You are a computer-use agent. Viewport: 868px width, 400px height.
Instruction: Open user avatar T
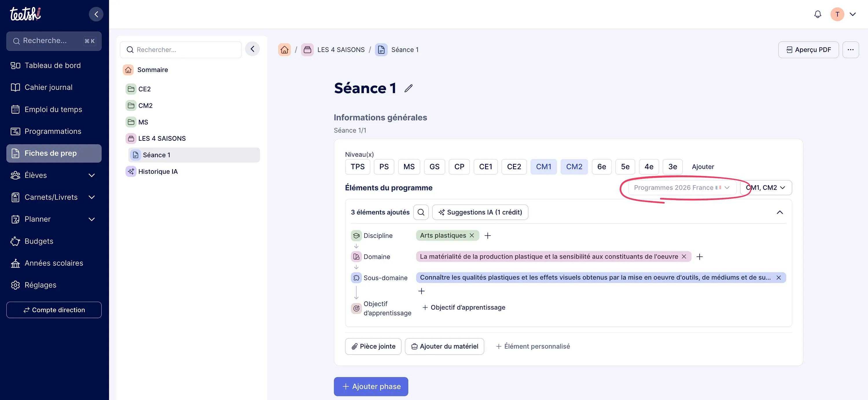(x=837, y=14)
